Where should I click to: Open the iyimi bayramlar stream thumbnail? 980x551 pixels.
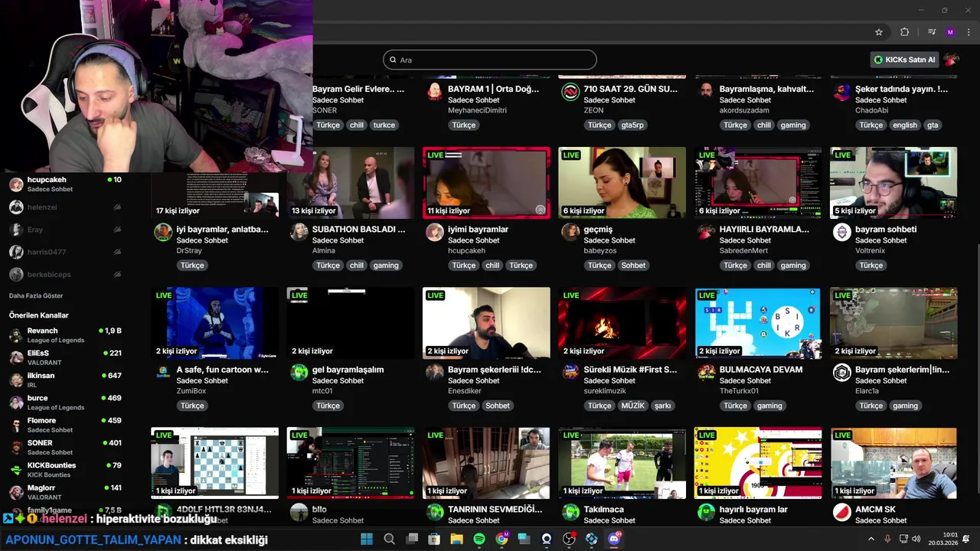[x=486, y=183]
